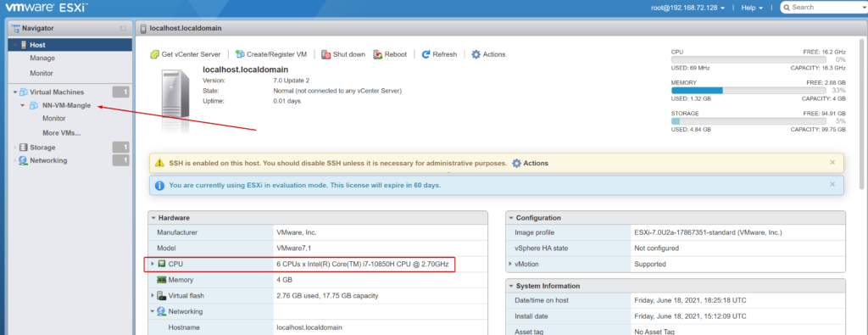Dismiss the SSH warning banner

(832, 162)
